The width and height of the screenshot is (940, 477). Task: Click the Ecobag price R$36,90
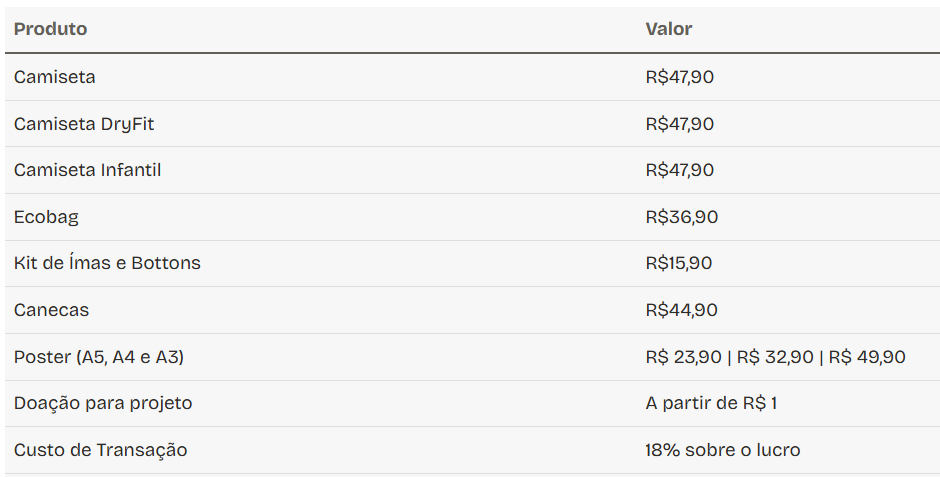point(681,217)
